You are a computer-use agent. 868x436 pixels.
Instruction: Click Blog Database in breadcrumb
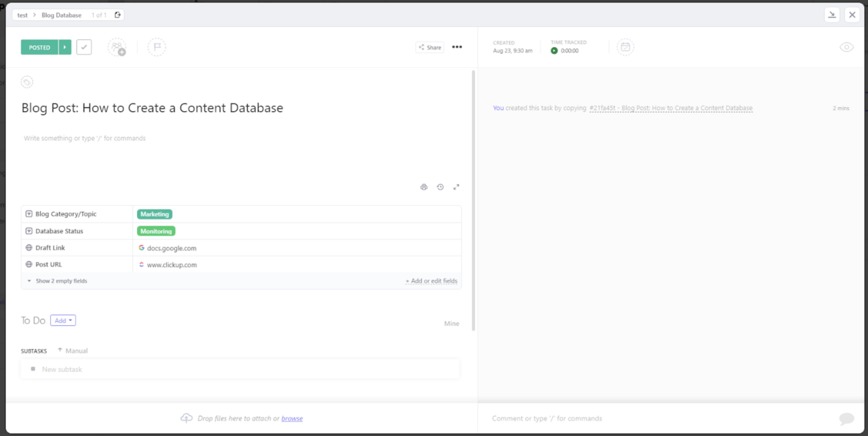(61, 15)
